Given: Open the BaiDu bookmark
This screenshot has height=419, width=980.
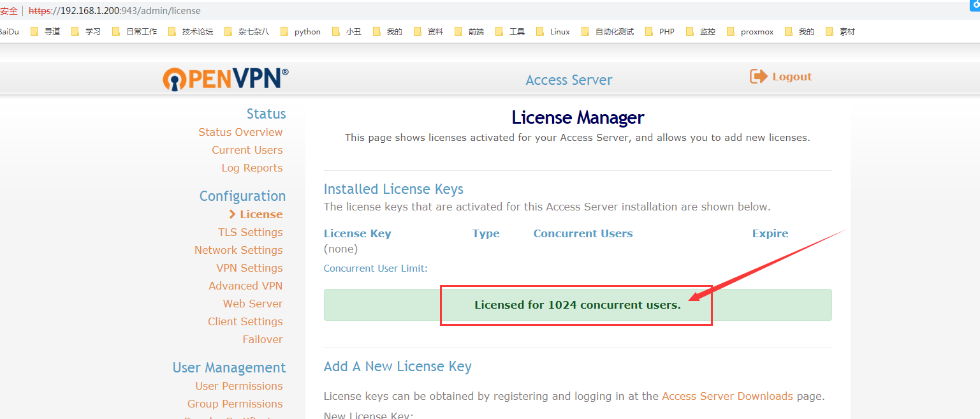Looking at the screenshot, I should pyautogui.click(x=10, y=31).
